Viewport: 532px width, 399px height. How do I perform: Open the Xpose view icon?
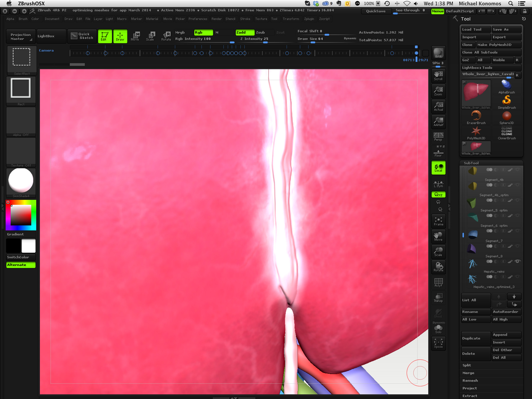pyautogui.click(x=438, y=343)
